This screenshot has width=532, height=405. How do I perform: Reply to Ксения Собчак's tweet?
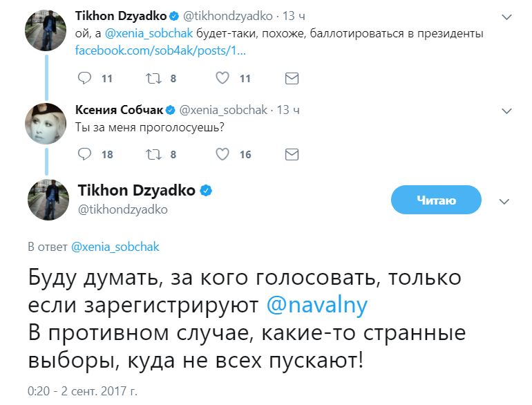point(84,154)
